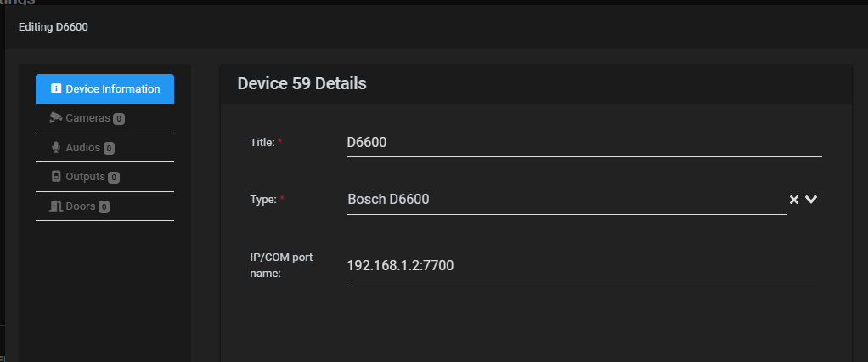The width and height of the screenshot is (868, 362).
Task: Click the microphone icon beside Audios
Action: [56, 147]
